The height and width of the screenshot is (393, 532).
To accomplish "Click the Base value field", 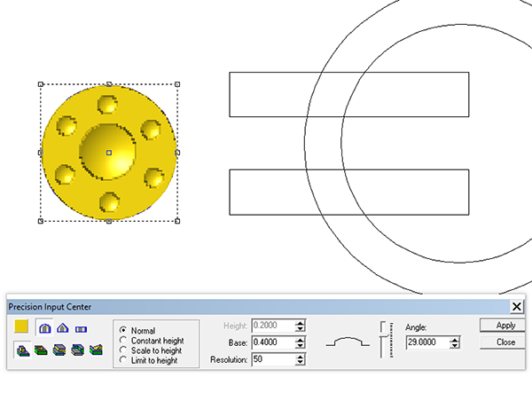I will pyautogui.click(x=273, y=342).
